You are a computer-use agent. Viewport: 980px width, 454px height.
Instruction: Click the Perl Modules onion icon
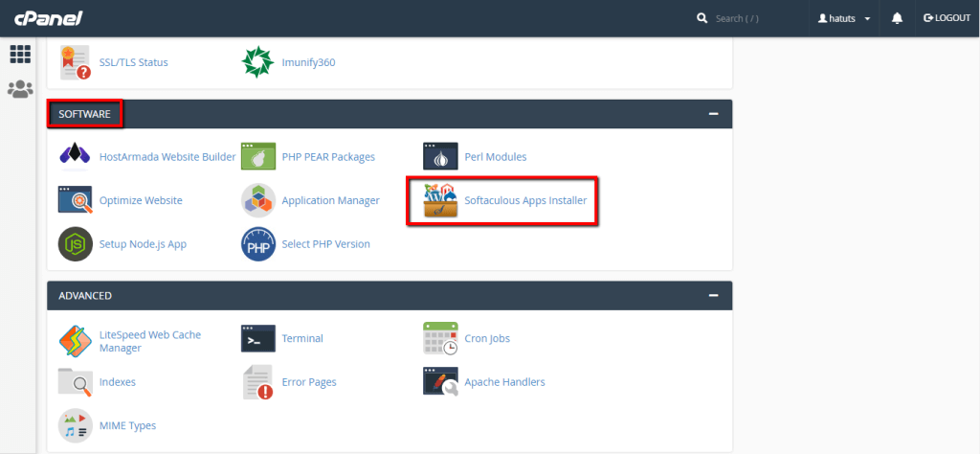click(x=440, y=156)
